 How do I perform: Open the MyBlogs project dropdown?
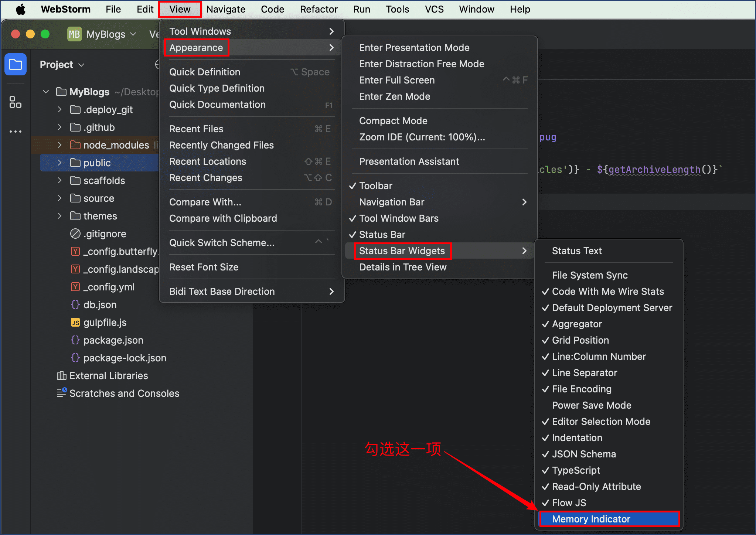click(x=112, y=34)
